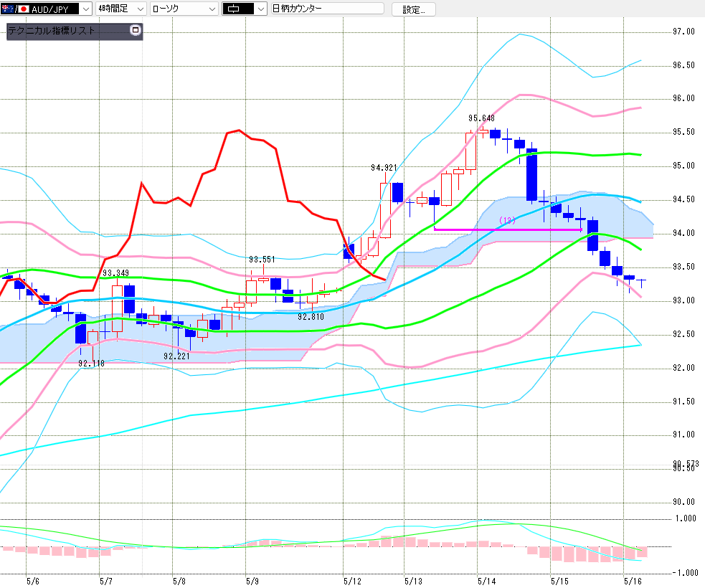The image size is (705, 588).
Task: Click the 92.810 price label
Action: pyautogui.click(x=311, y=316)
